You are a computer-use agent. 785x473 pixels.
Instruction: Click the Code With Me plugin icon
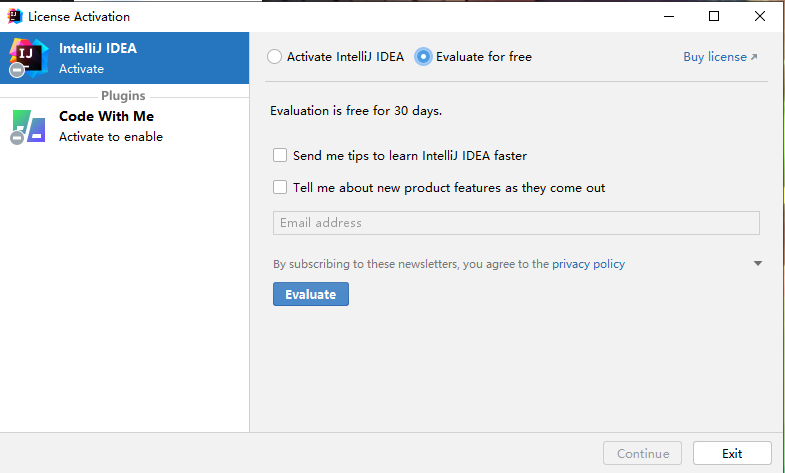click(x=29, y=126)
